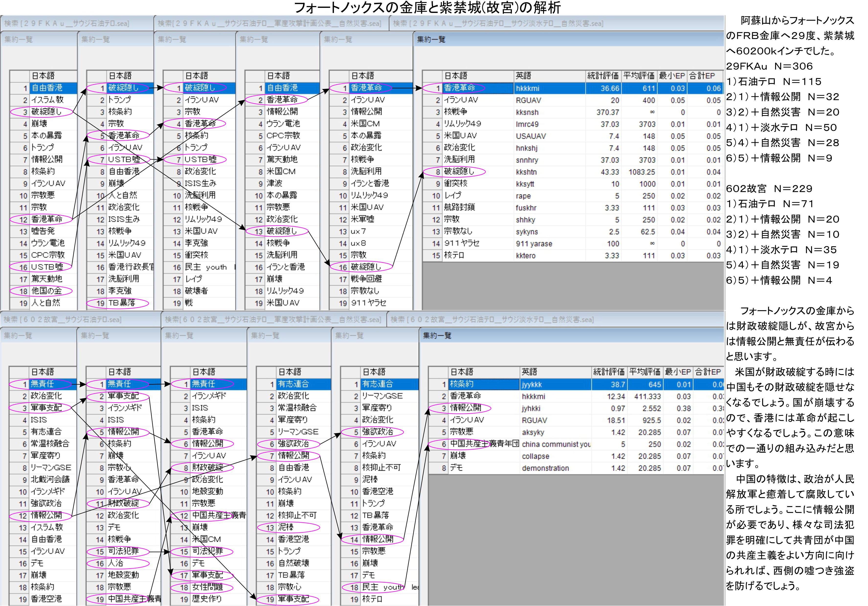This screenshot has height=606, width=868.
Task: Click the 北戴河会議 row
Action: (50, 479)
